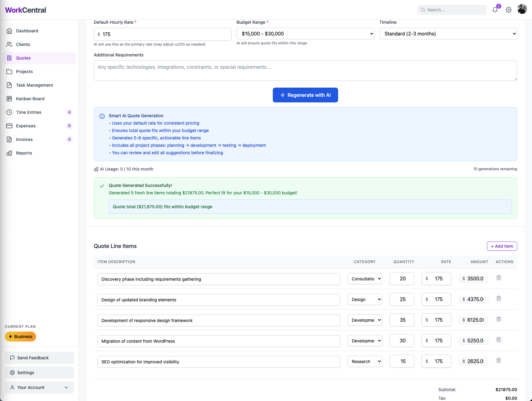
Task: Edit SEO optimization description field
Action: tap(219, 362)
